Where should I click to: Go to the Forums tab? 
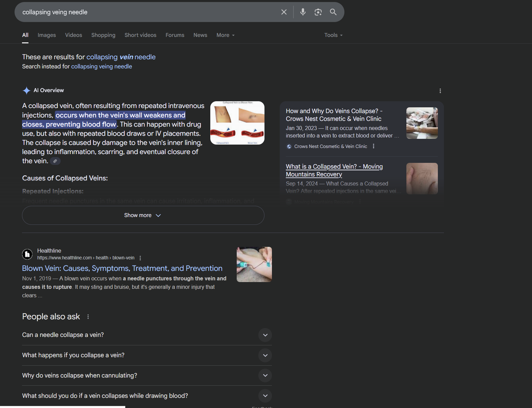(175, 35)
